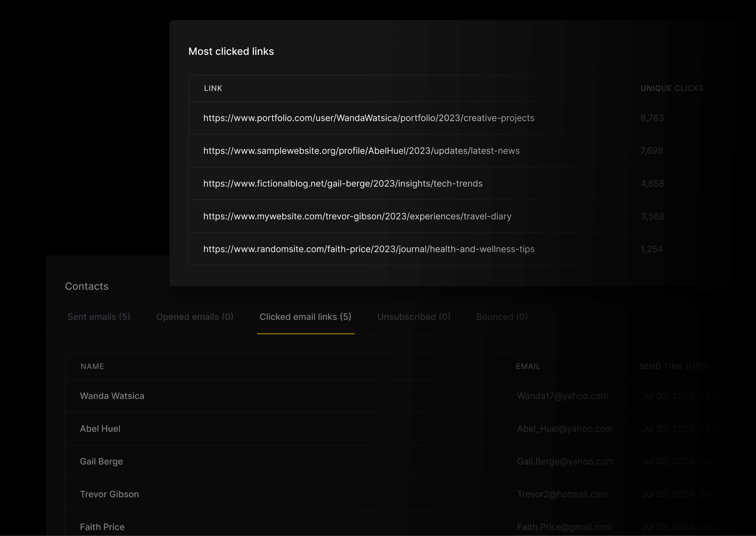Switch to the Bounced (0) tab
Screen dimensions: 756x536
(x=502, y=317)
